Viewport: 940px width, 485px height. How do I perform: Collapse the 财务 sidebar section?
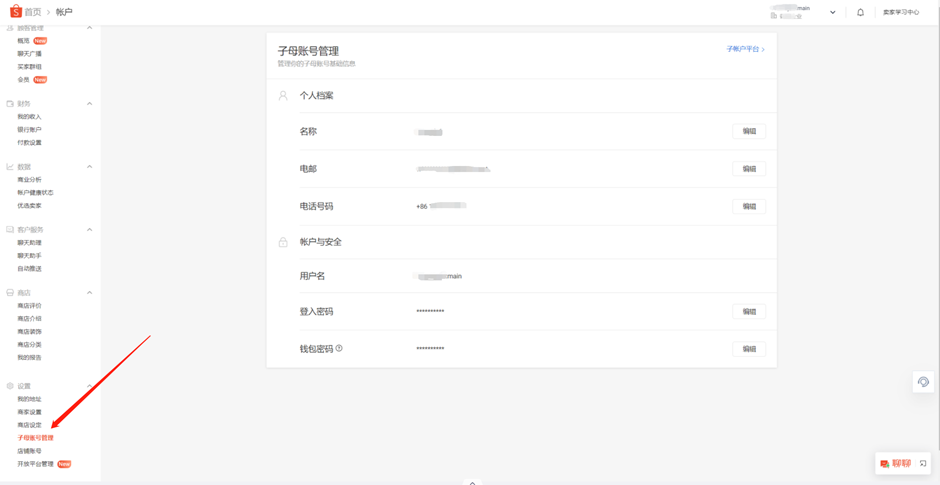(89, 104)
